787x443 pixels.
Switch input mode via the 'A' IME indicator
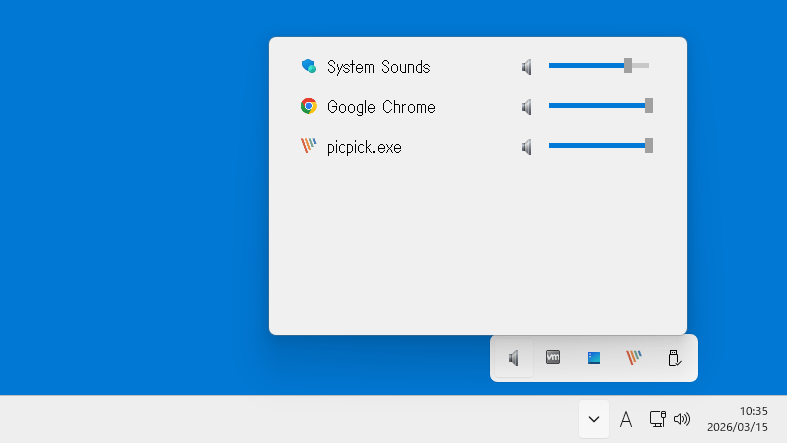coord(626,419)
